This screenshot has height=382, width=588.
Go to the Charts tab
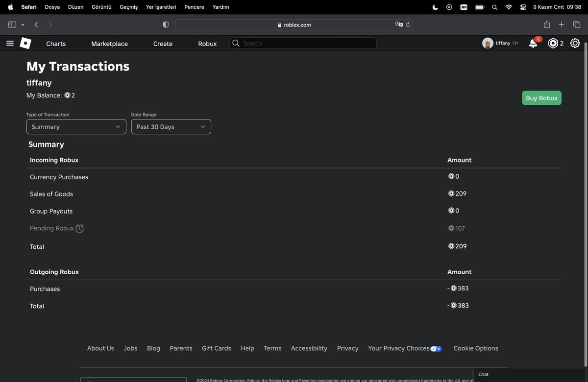coord(56,44)
